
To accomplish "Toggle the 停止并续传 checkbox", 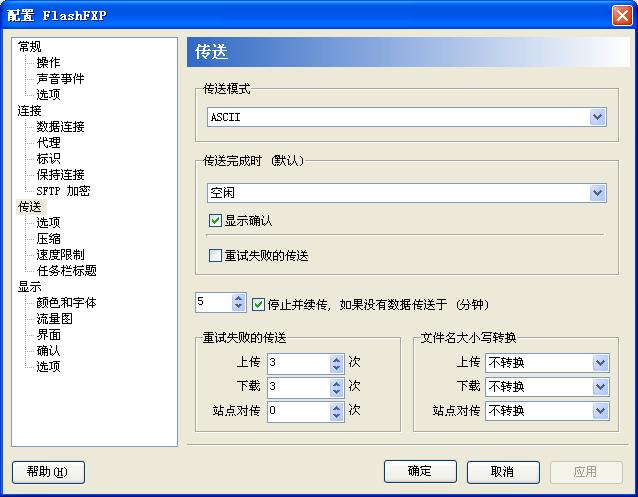I will [x=258, y=304].
